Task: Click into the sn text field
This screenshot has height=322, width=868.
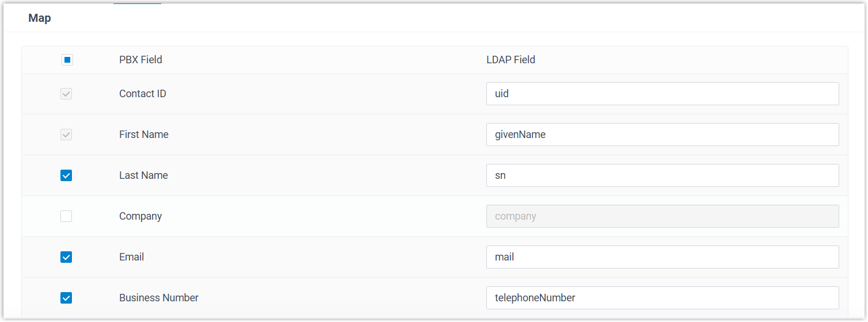Action: point(662,175)
